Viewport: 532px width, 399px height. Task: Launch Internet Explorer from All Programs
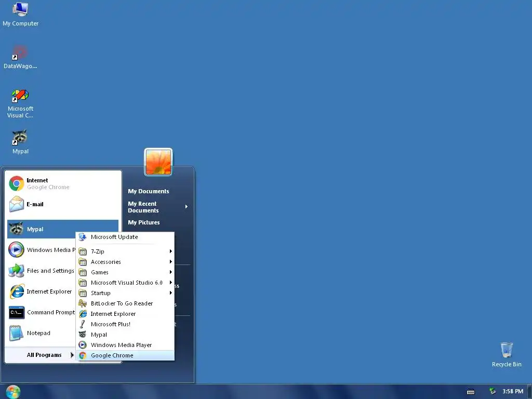125,314
